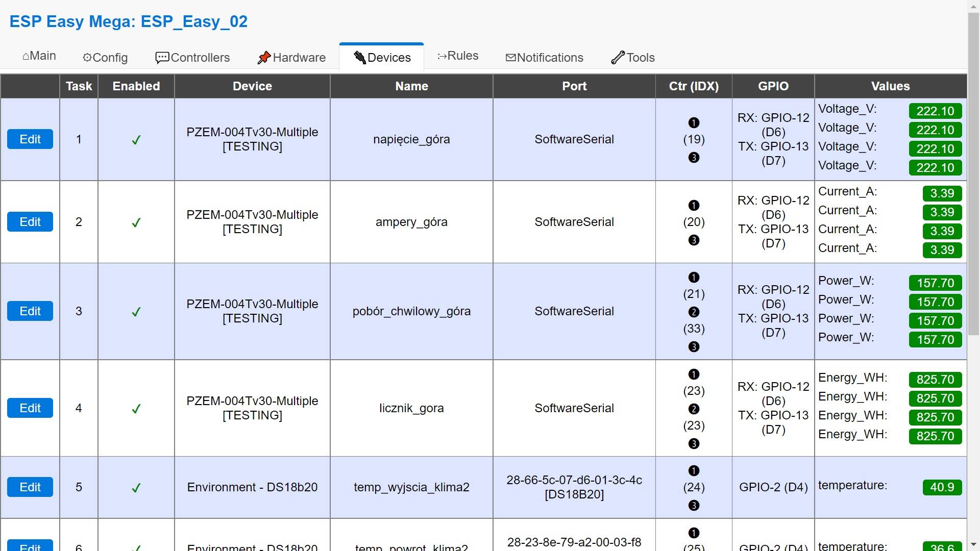Click controller 3 icon in temp_wyjscia_klima2 row
The image size is (980, 551).
point(694,505)
